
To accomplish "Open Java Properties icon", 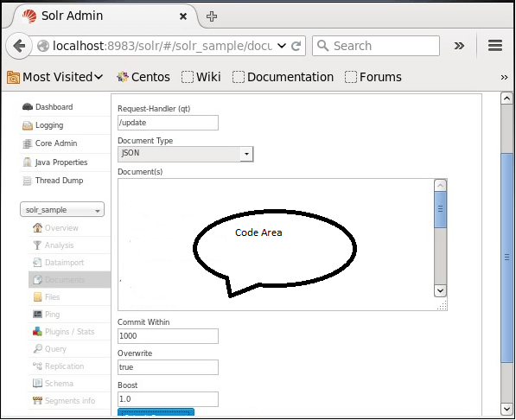I will pos(28,162).
